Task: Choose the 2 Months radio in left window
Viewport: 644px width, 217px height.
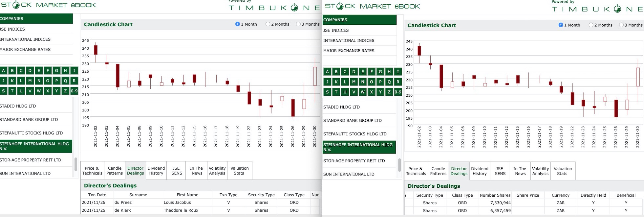Action: (x=268, y=24)
